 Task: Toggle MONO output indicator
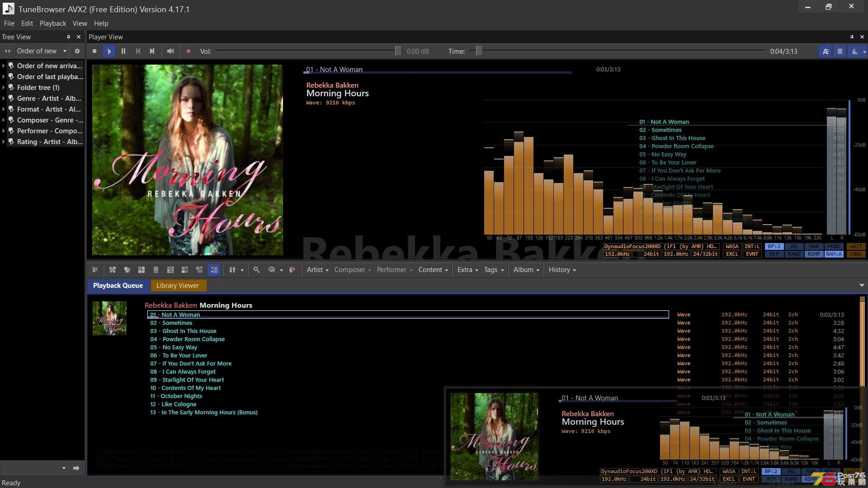[834, 247]
